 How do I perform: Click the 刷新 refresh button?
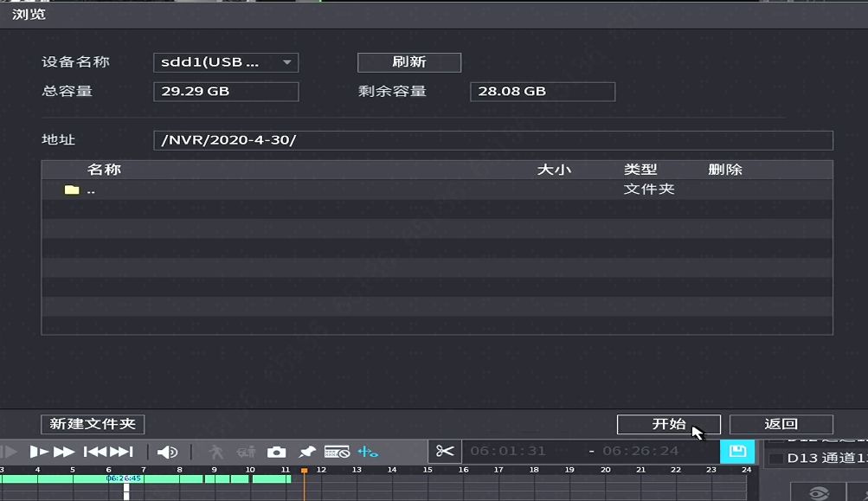(x=409, y=62)
